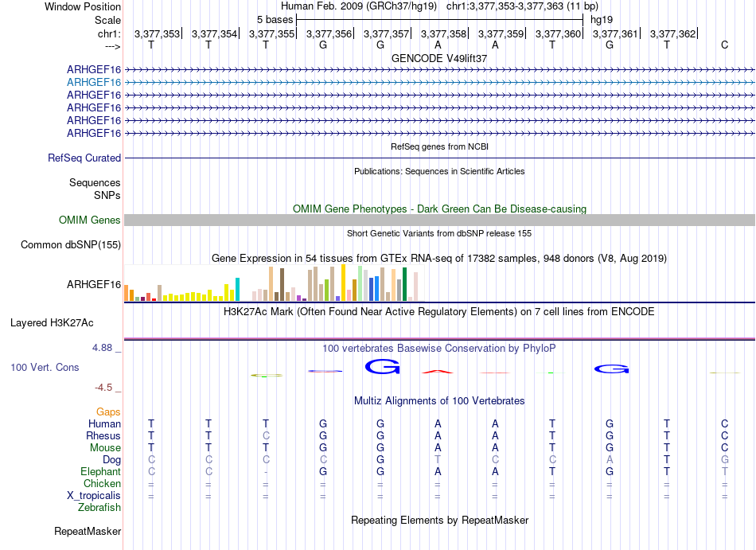This screenshot has width=756, height=550.
Task: Open Multiz Alignments of 100 Vertebrates title
Action: point(439,401)
